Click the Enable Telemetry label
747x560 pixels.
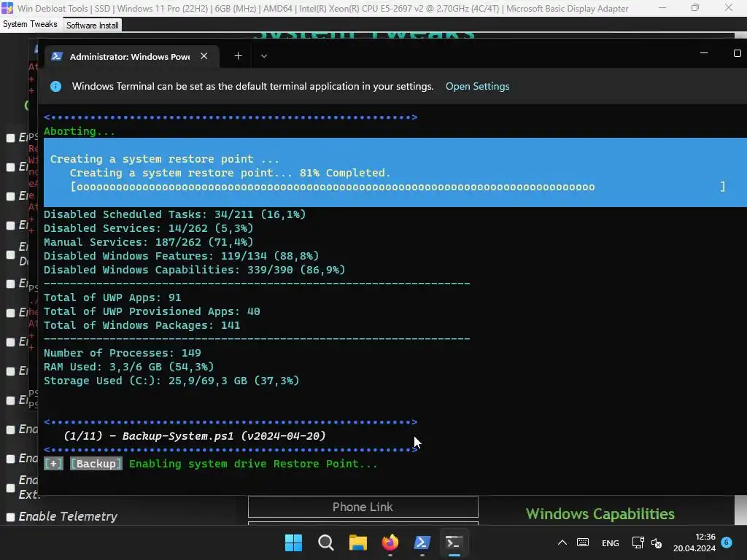(x=68, y=516)
